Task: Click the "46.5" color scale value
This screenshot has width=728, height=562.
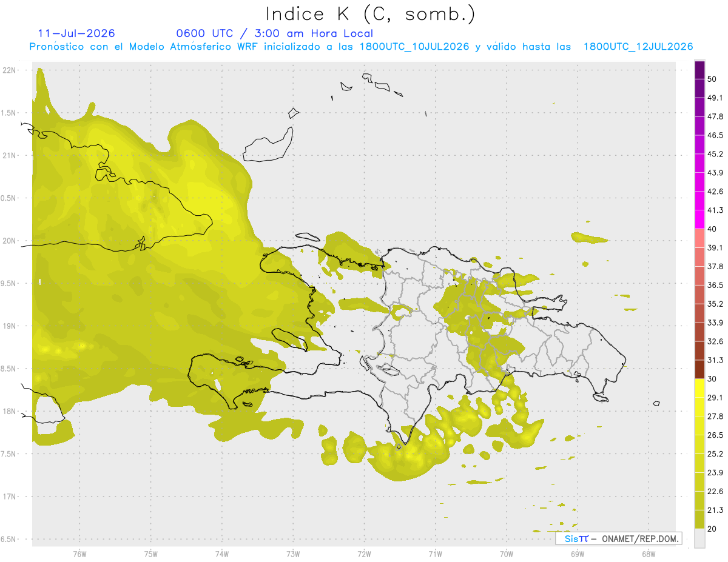Action: pos(715,135)
